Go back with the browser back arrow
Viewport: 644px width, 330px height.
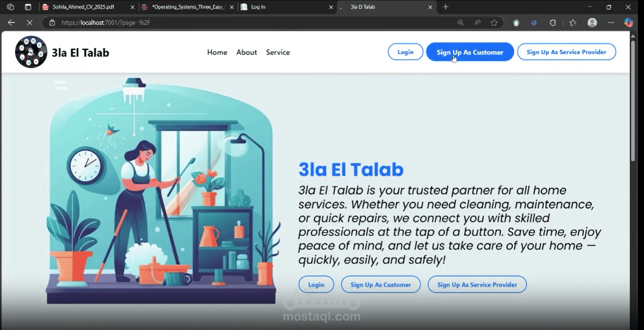[11, 23]
